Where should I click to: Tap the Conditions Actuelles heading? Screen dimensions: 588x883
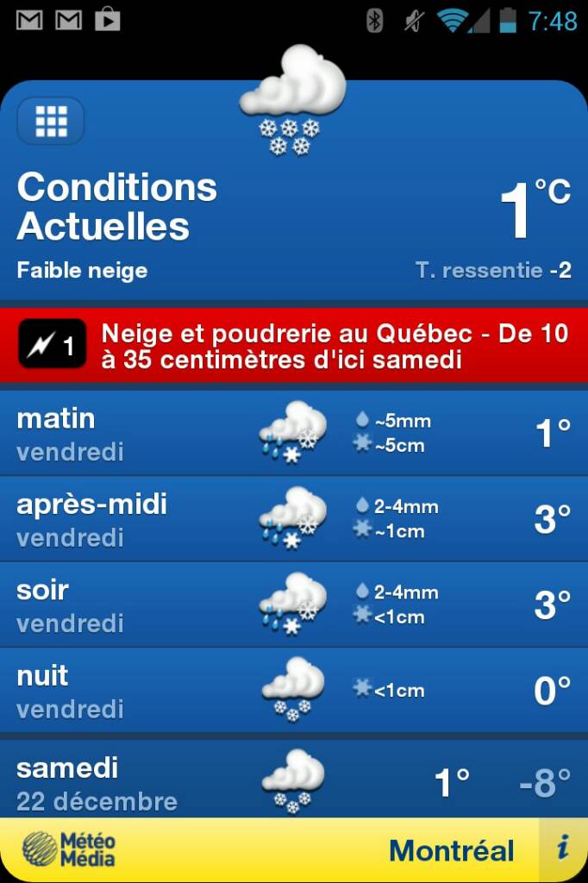(x=116, y=206)
